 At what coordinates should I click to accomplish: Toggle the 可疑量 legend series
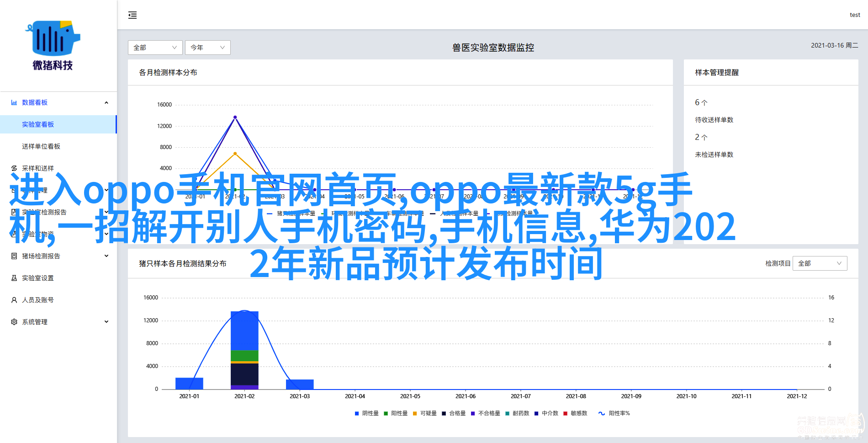425,413
